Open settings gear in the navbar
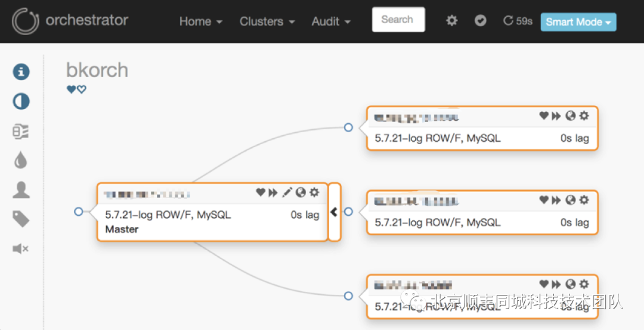 point(452,20)
